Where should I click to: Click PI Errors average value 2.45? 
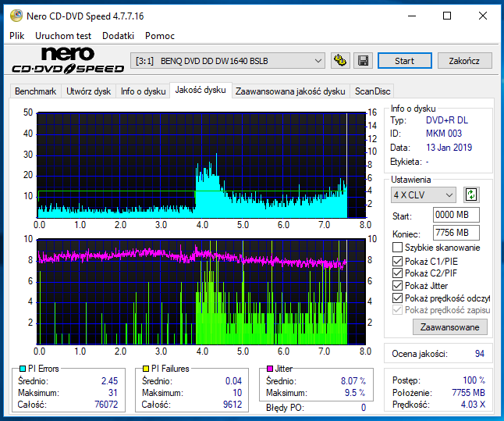[x=109, y=381]
